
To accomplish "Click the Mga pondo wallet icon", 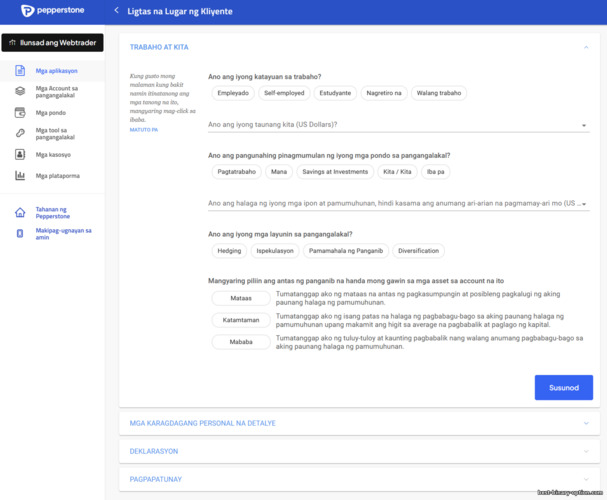I will click(x=20, y=113).
